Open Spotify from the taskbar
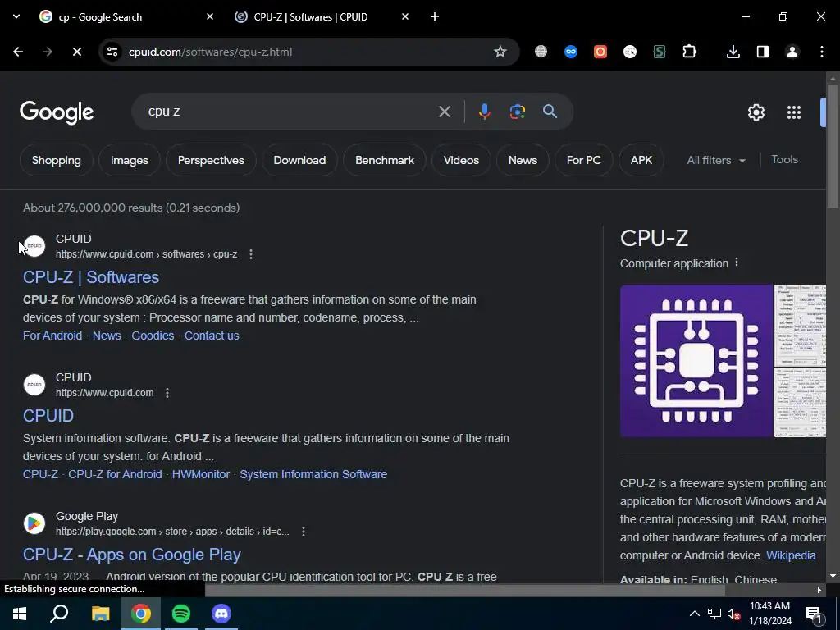Image resolution: width=840 pixels, height=630 pixels. pos(181,614)
